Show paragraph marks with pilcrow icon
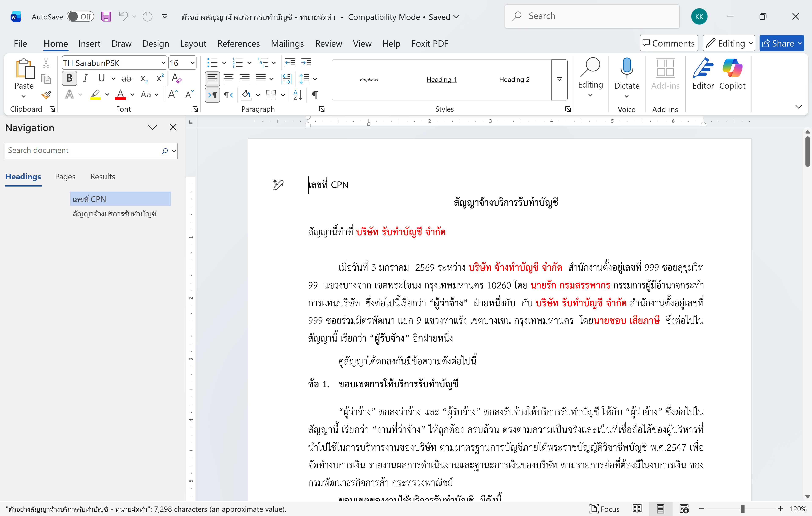Viewport: 812px width, 516px height. pos(315,95)
